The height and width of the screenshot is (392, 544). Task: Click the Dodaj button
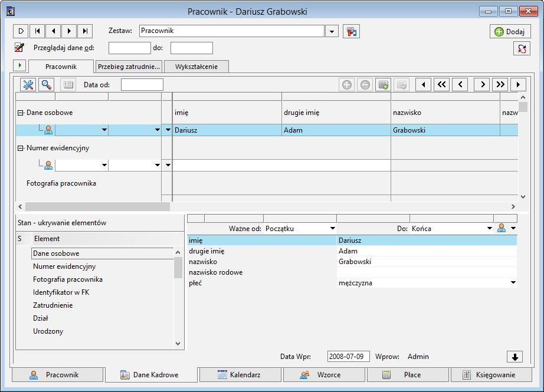(x=510, y=32)
